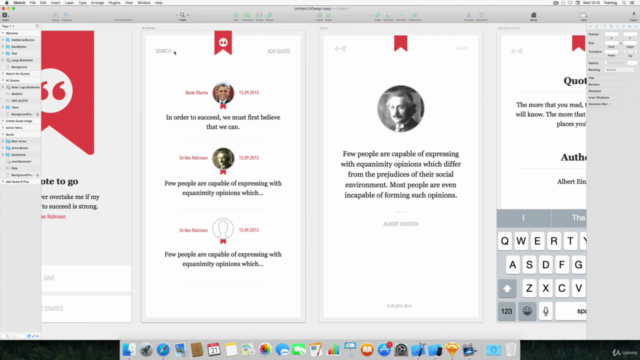Select the Transform tool in toolbar
Viewport: 640px width, 360px height.
click(x=247, y=16)
